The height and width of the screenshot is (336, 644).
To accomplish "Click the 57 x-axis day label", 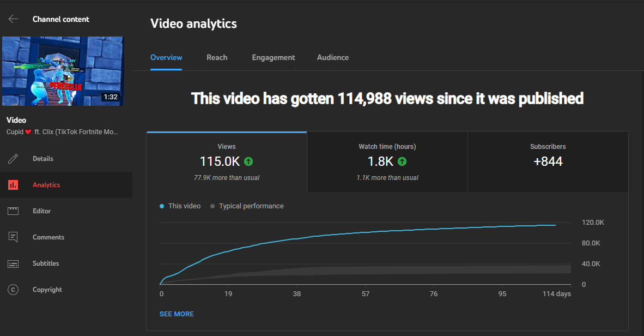I will tap(366, 294).
